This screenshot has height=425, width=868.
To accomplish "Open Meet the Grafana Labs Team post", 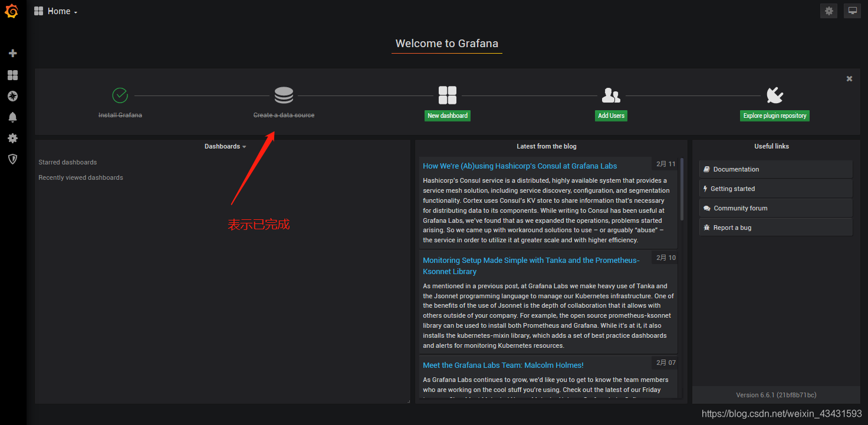I will tap(503, 365).
